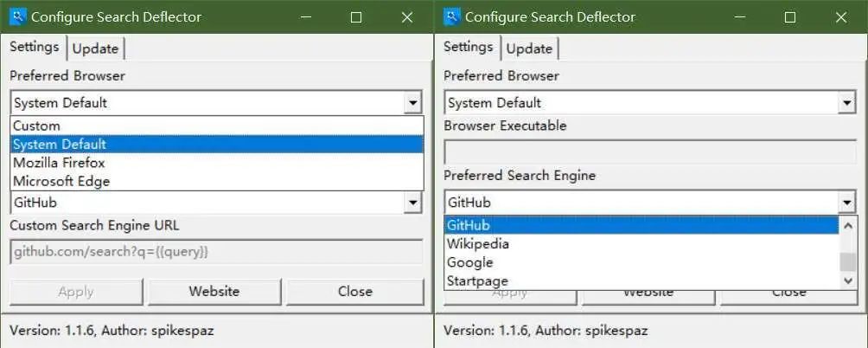Click the Search Deflector icon in right title bar
The height and width of the screenshot is (348, 868).
tap(451, 16)
